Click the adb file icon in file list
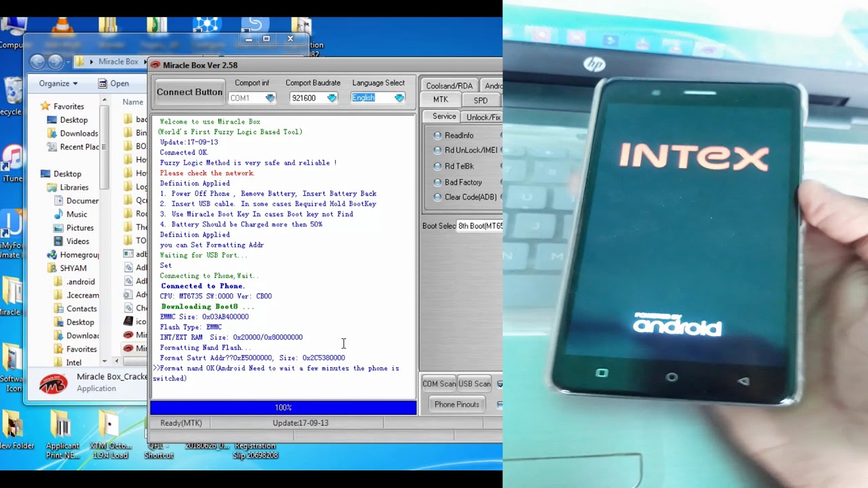Image resolution: width=868 pixels, height=488 pixels. pyautogui.click(x=129, y=254)
